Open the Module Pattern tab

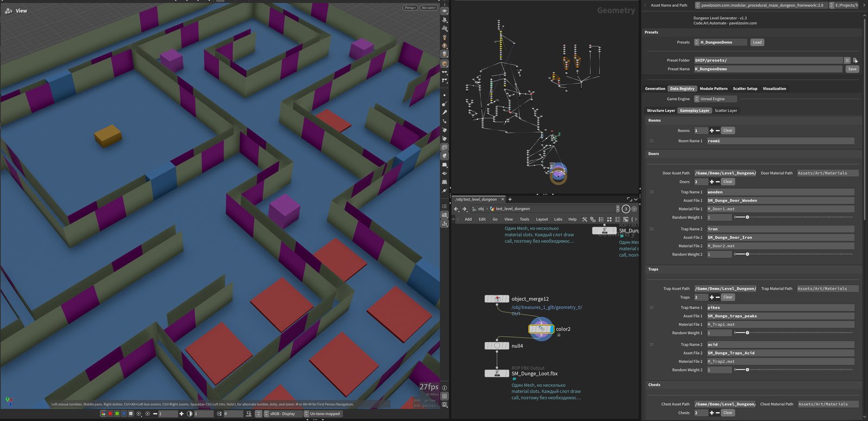click(x=713, y=88)
